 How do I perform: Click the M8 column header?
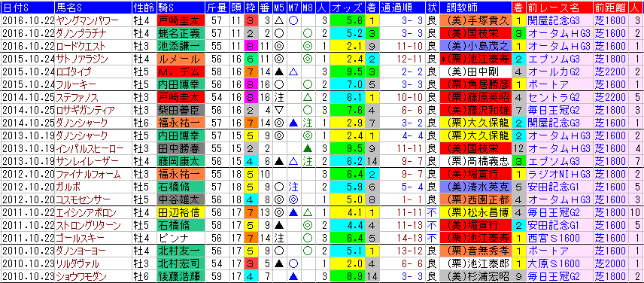point(308,8)
